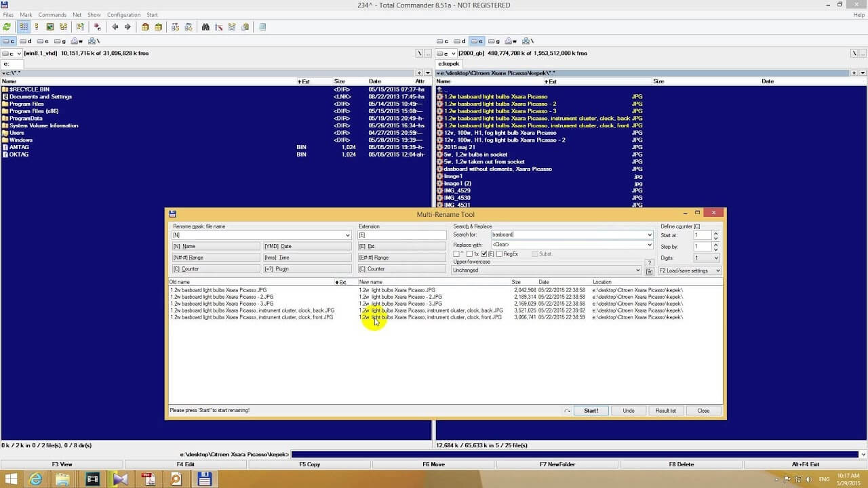The height and width of the screenshot is (488, 868).
Task: Click the Pack files toolbar icon
Action: click(145, 27)
